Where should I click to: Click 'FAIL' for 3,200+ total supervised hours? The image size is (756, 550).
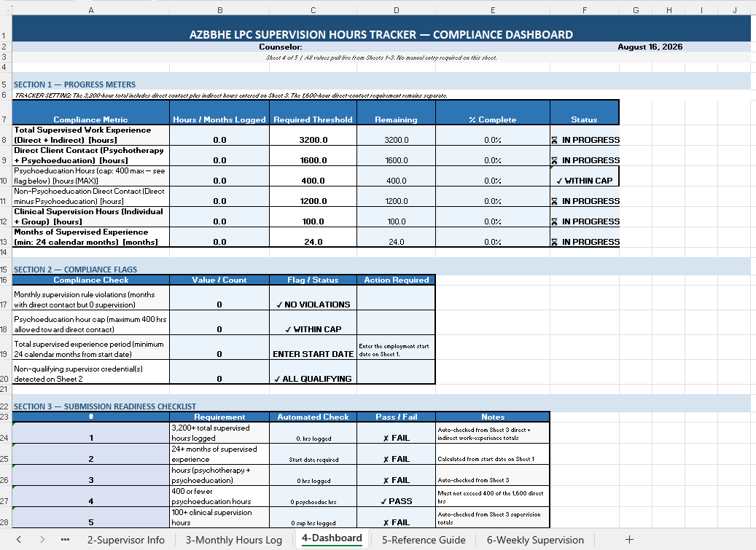pyautogui.click(x=397, y=433)
